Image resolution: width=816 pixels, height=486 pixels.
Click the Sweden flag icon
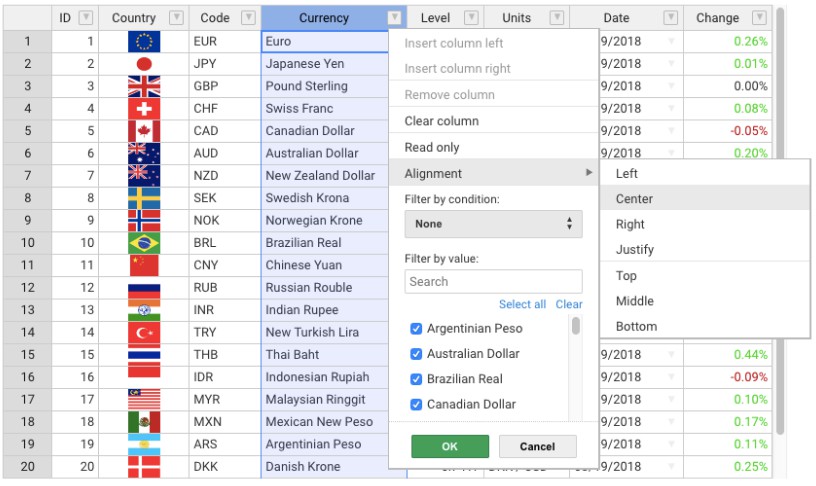[144, 198]
